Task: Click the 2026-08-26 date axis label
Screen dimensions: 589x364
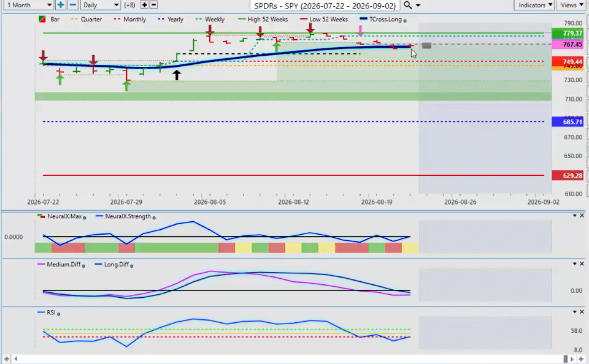Action: 460,202
